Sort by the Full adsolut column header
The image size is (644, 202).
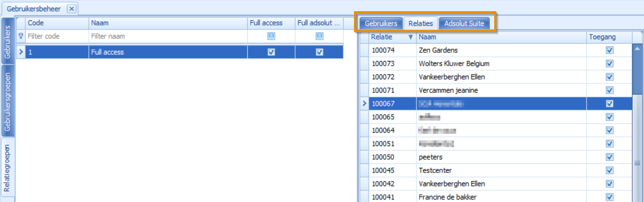[x=319, y=23]
